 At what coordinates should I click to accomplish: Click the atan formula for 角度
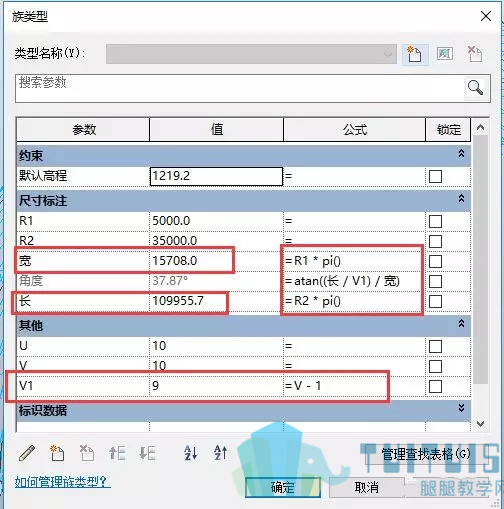(355, 281)
